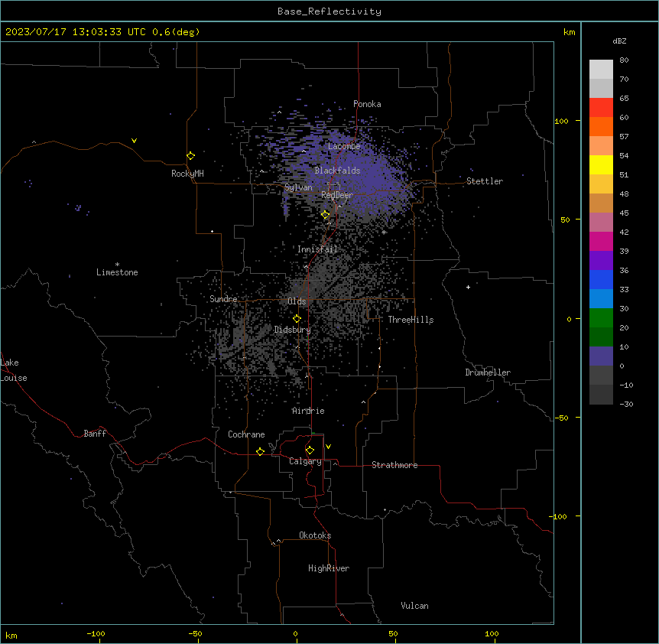Click the Olds city label

click(x=297, y=301)
